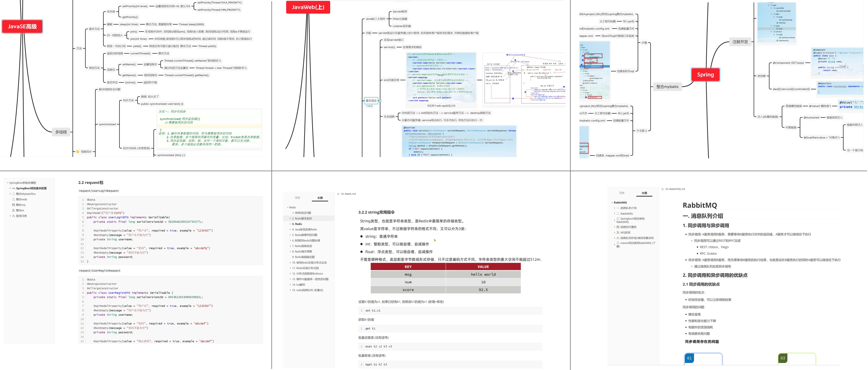Expand the 一. SpringBoot项目基本配置 outline chevron

10,188
